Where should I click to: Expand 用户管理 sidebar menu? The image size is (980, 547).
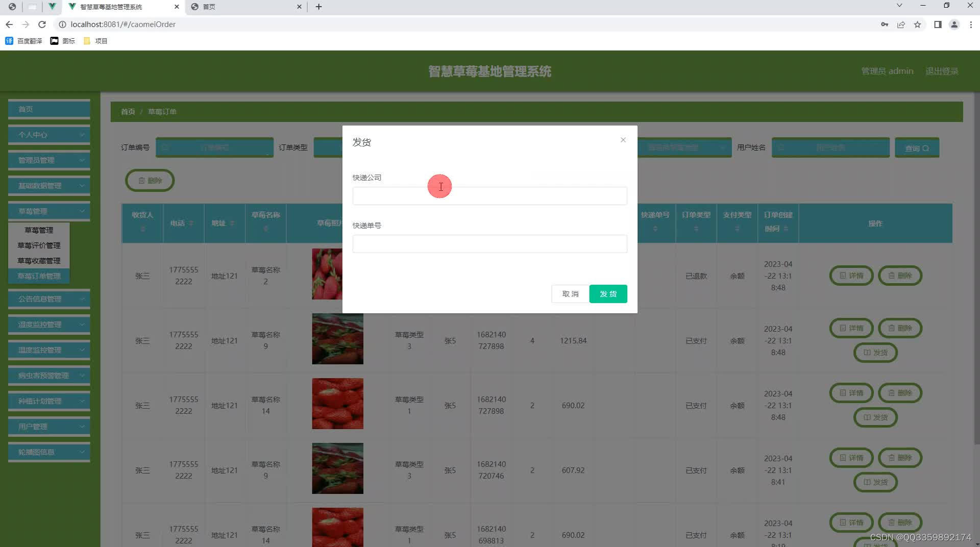[49, 427]
